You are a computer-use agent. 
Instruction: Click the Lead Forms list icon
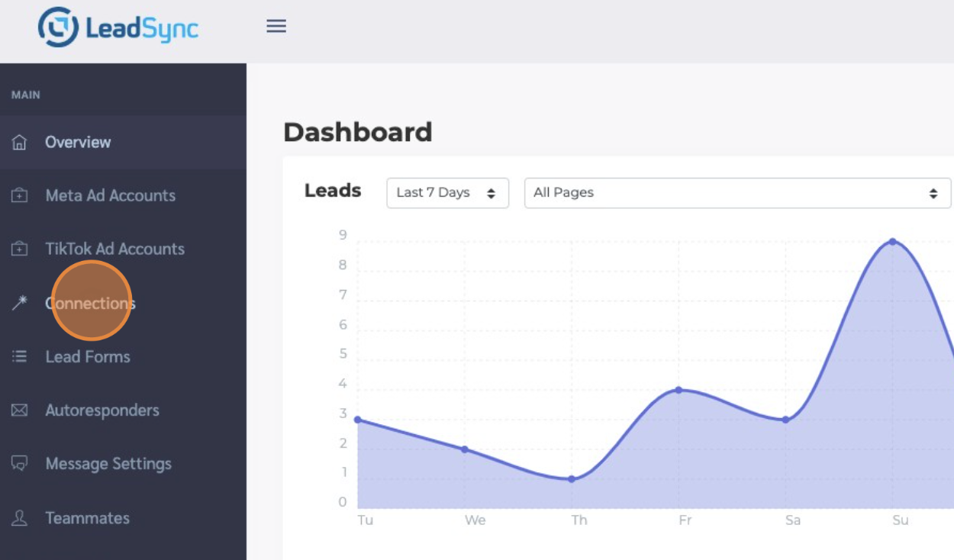coord(20,356)
